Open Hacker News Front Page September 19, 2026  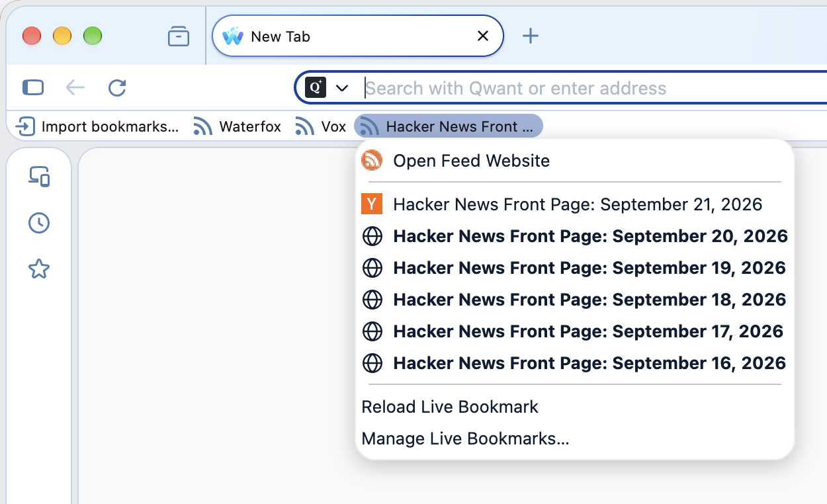point(575,268)
